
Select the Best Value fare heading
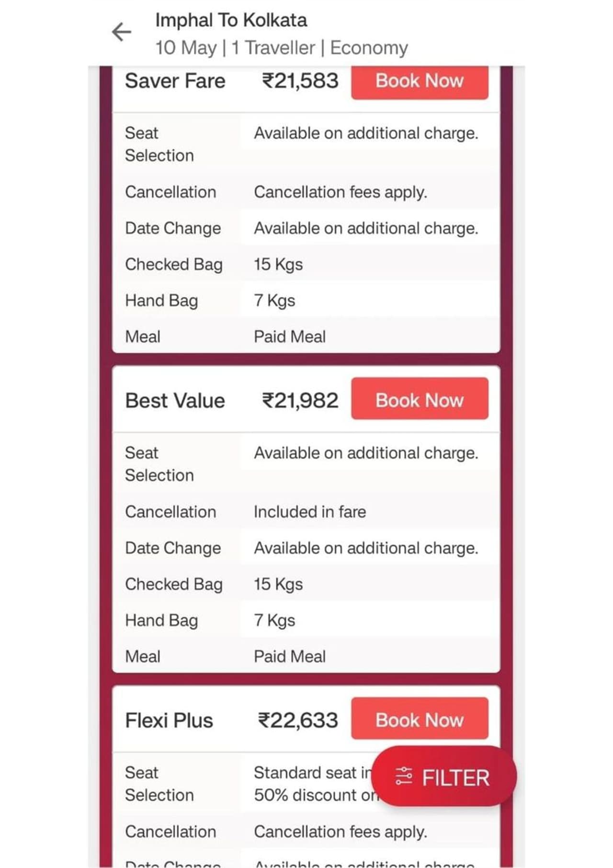tap(175, 401)
